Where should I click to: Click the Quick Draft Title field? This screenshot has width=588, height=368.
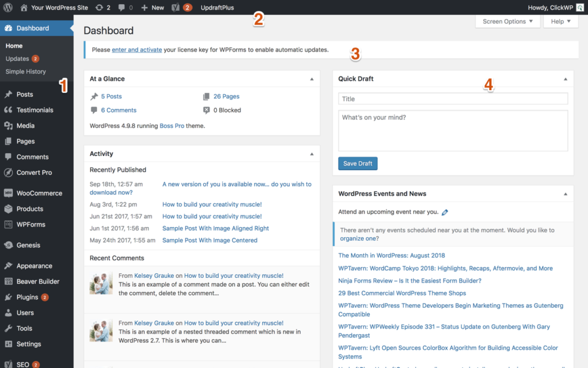click(453, 99)
